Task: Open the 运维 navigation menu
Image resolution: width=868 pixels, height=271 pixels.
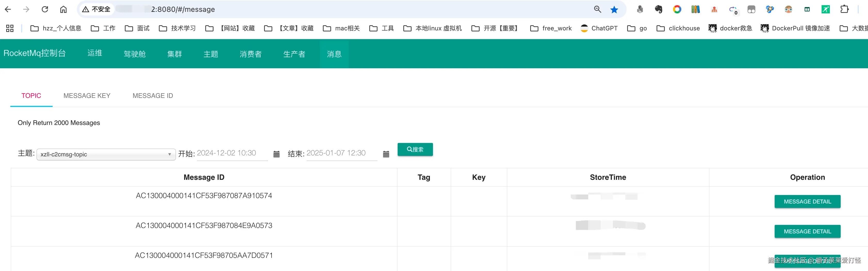Action: click(95, 53)
